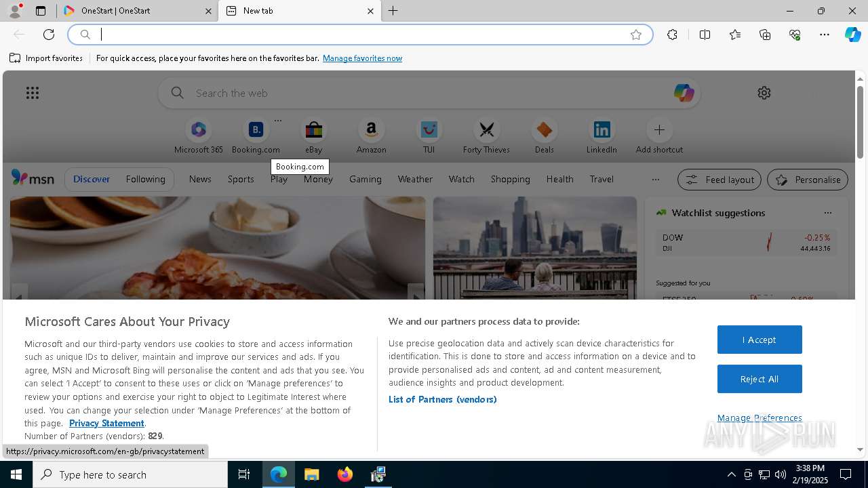Open the Shopping category
This screenshot has height=488, width=868.
click(x=511, y=179)
